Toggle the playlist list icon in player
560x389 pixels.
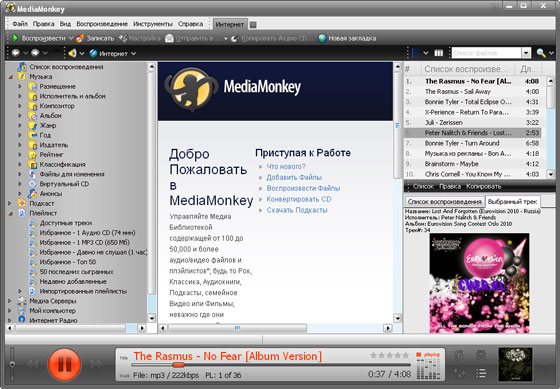click(481, 374)
